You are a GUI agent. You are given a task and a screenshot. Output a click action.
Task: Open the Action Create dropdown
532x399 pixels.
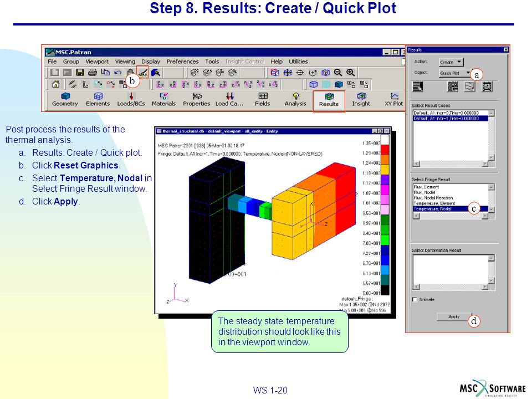coord(451,62)
